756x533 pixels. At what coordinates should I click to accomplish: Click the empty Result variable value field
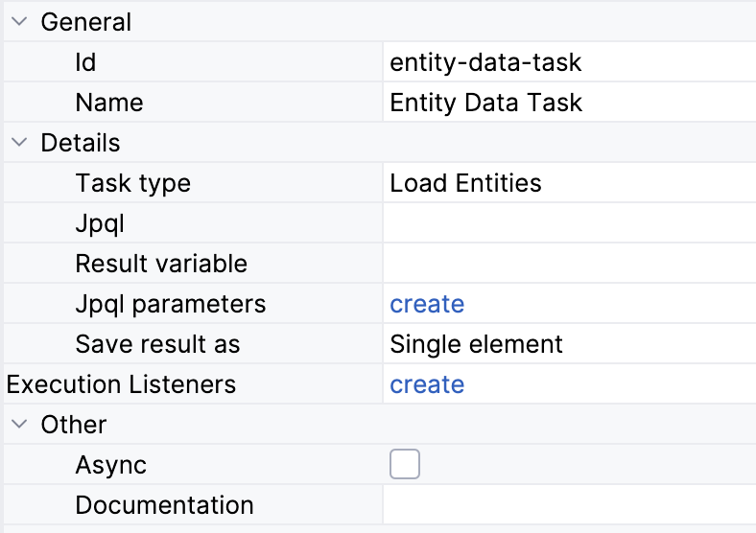click(x=566, y=264)
